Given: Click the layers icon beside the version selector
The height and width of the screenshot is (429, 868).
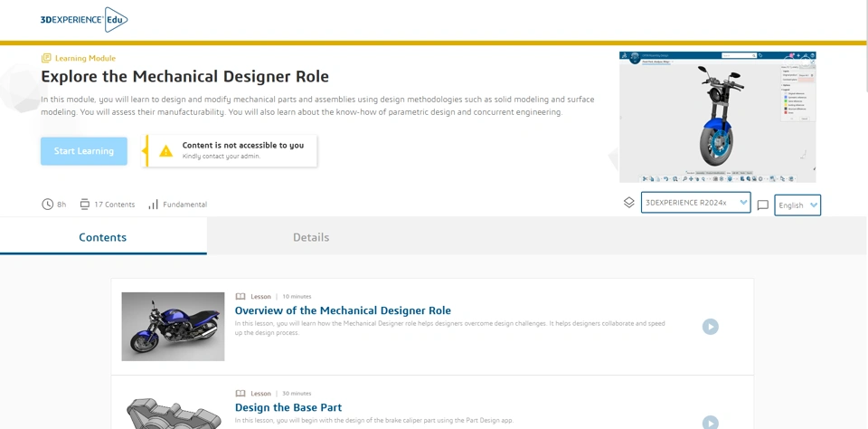Looking at the screenshot, I should pyautogui.click(x=629, y=203).
